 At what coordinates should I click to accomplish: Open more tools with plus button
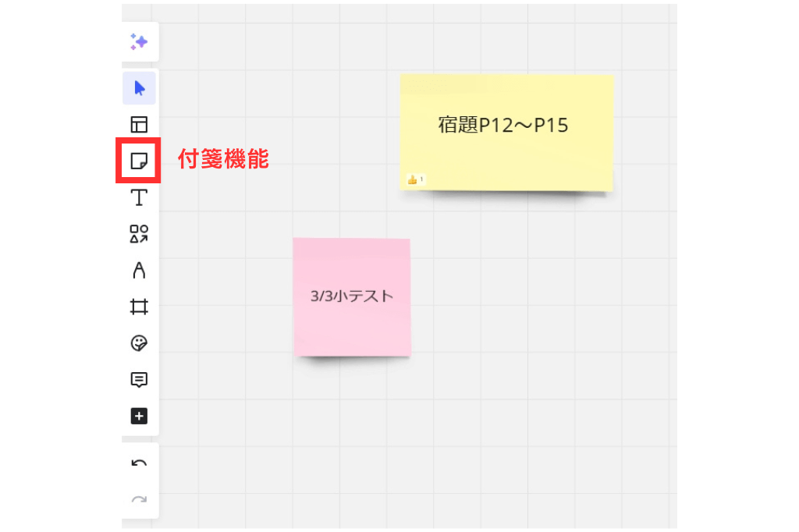click(x=139, y=417)
